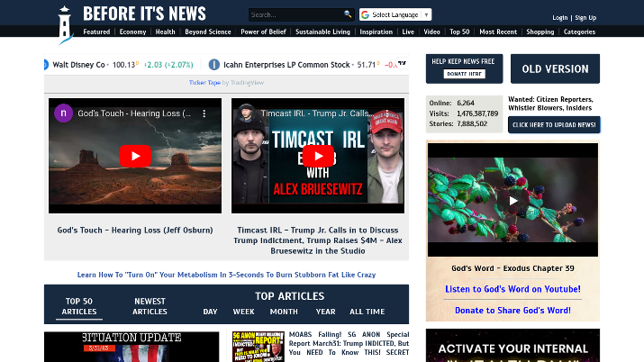Viewport: 644px width, 362px height.
Task: Open the Login link
Action: (560, 18)
